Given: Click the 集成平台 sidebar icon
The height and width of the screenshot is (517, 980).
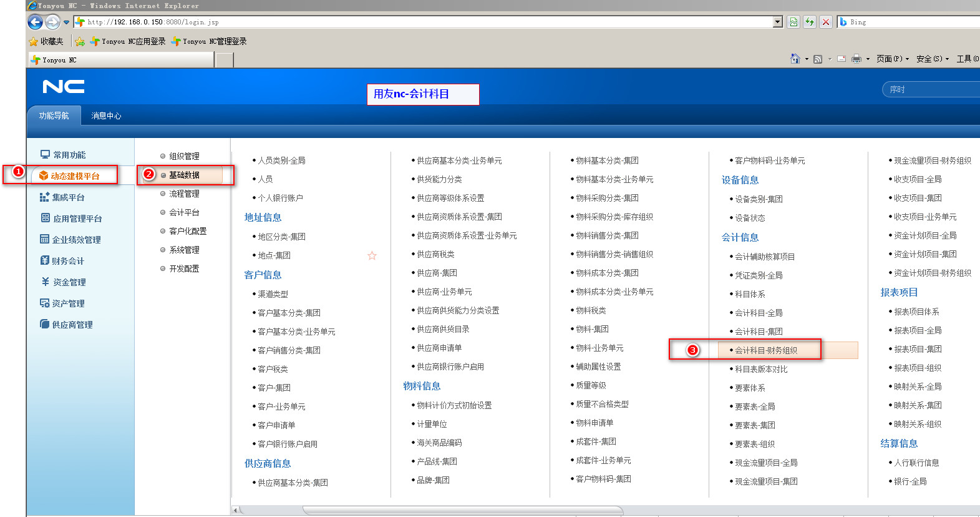Looking at the screenshot, I should click(x=44, y=197).
